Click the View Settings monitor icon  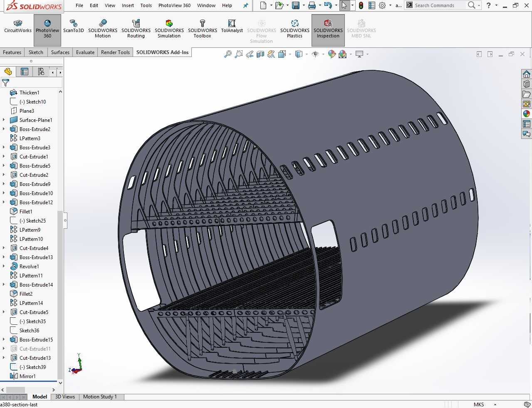pyautogui.click(x=359, y=54)
